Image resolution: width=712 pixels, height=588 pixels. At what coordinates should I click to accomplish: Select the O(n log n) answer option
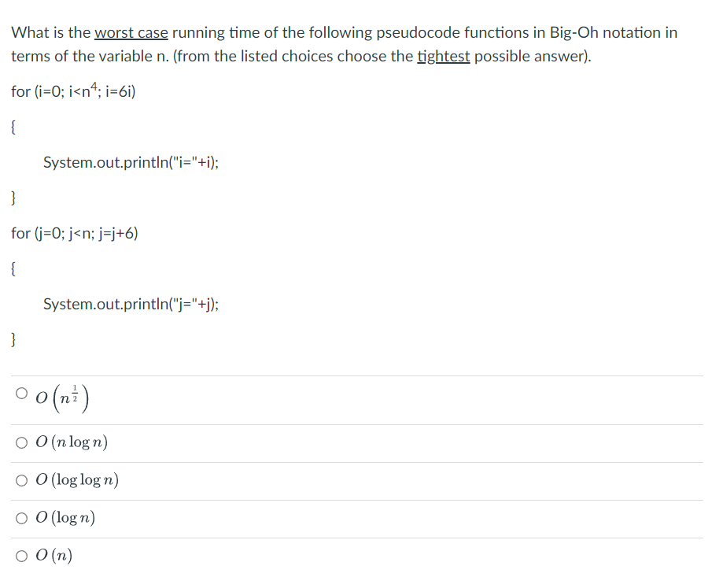[x=21, y=442]
